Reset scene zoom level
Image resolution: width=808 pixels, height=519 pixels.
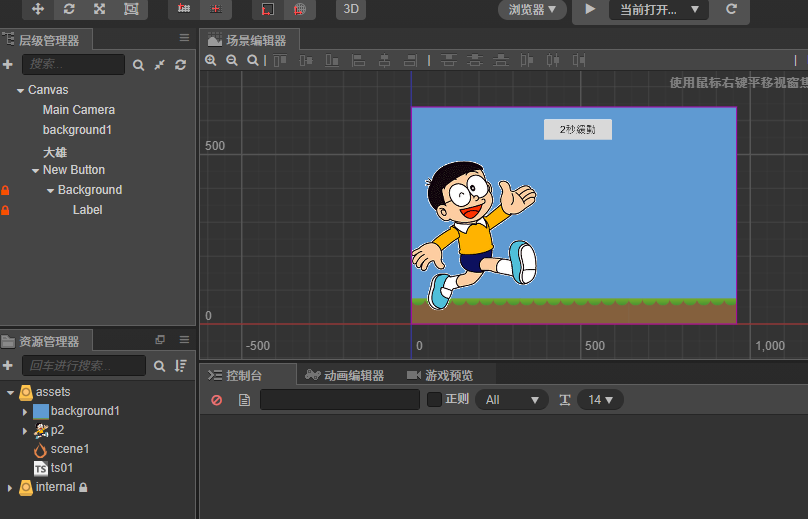252,60
